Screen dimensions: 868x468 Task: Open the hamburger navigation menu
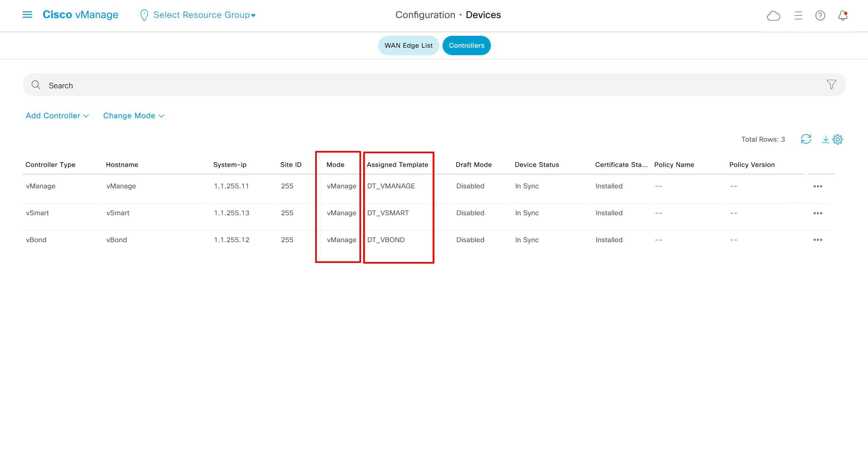point(27,15)
